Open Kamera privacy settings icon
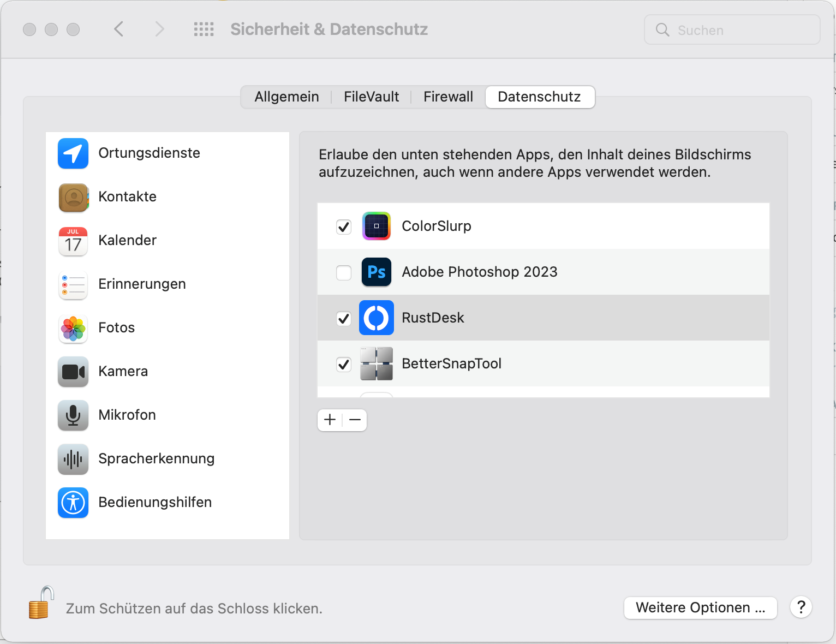Image resolution: width=836 pixels, height=644 pixels. click(73, 372)
